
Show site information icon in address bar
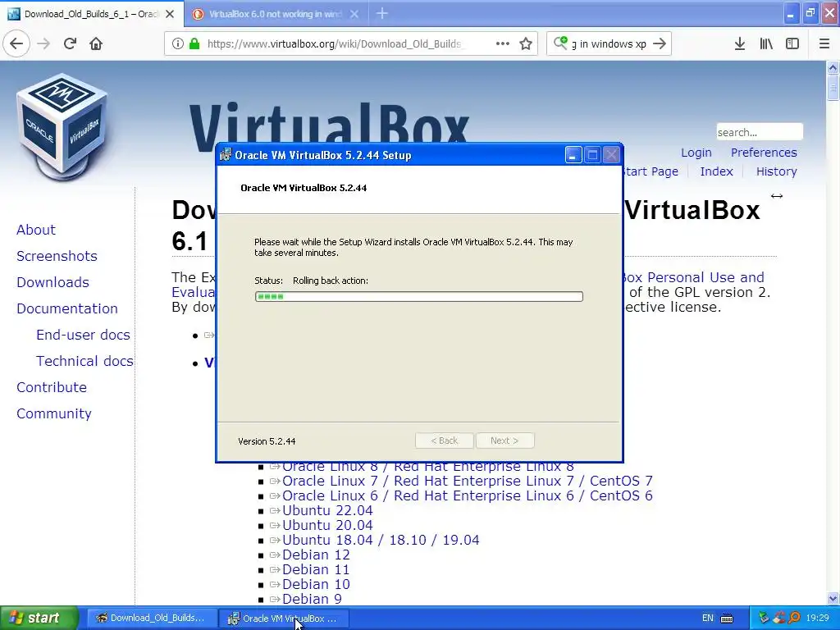point(178,43)
